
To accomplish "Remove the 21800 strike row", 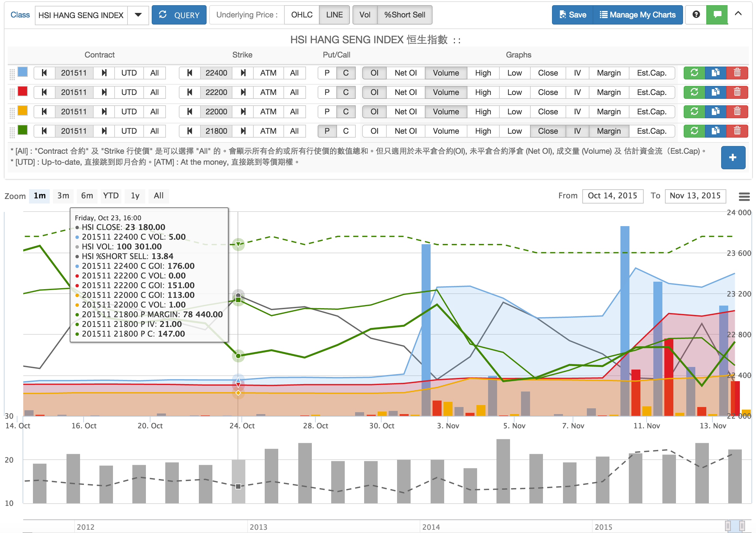I will click(737, 131).
